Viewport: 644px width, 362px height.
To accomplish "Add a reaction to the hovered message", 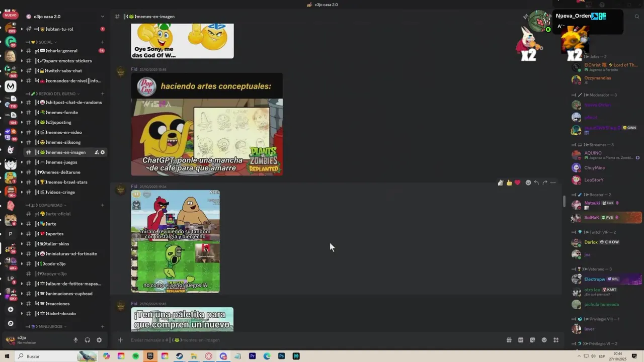I will [528, 183].
